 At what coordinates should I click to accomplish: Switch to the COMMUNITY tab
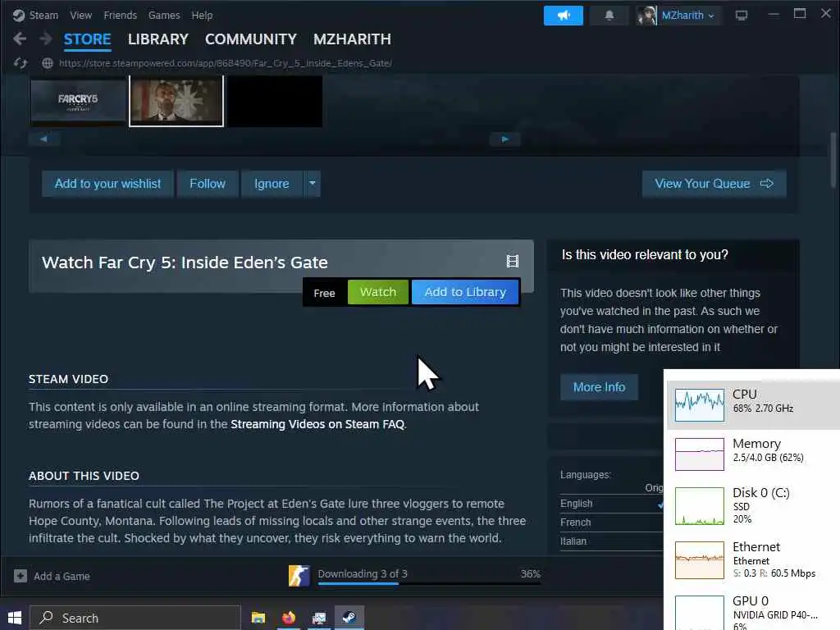251,39
